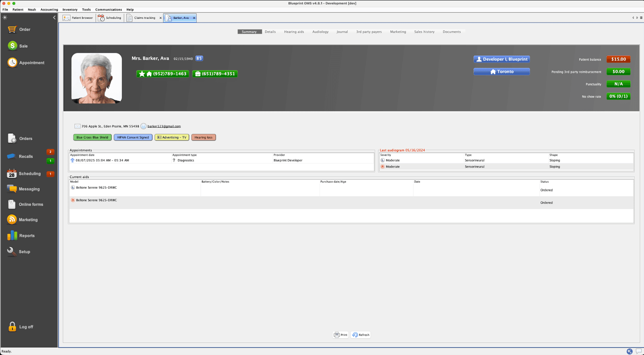
Task: Open Reports chart icon
Action: [x=12, y=236]
